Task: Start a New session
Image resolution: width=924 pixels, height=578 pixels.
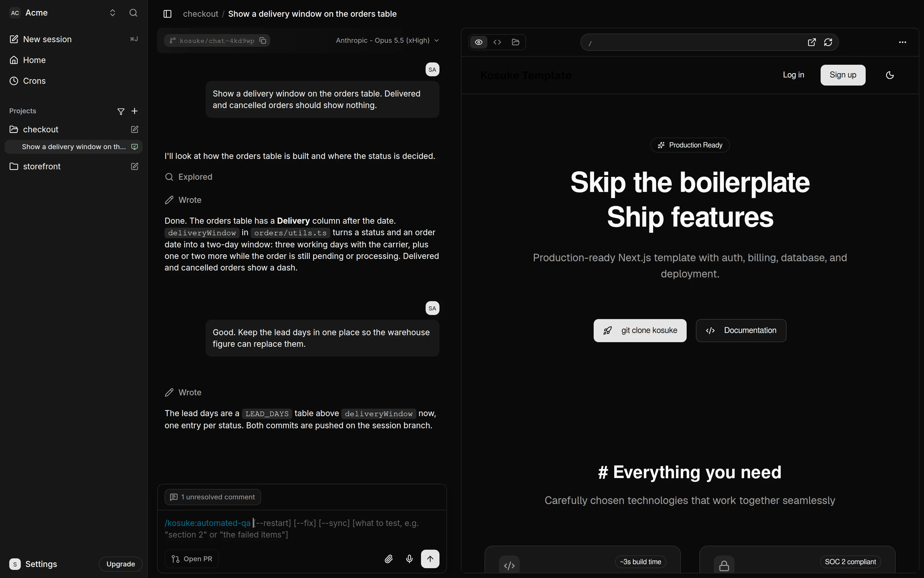Action: point(74,39)
